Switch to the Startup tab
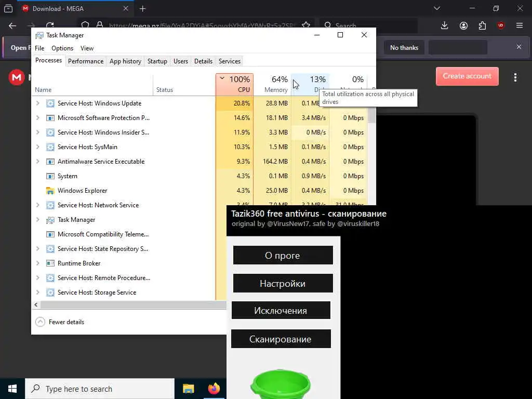The width and height of the screenshot is (532, 399). click(x=157, y=61)
